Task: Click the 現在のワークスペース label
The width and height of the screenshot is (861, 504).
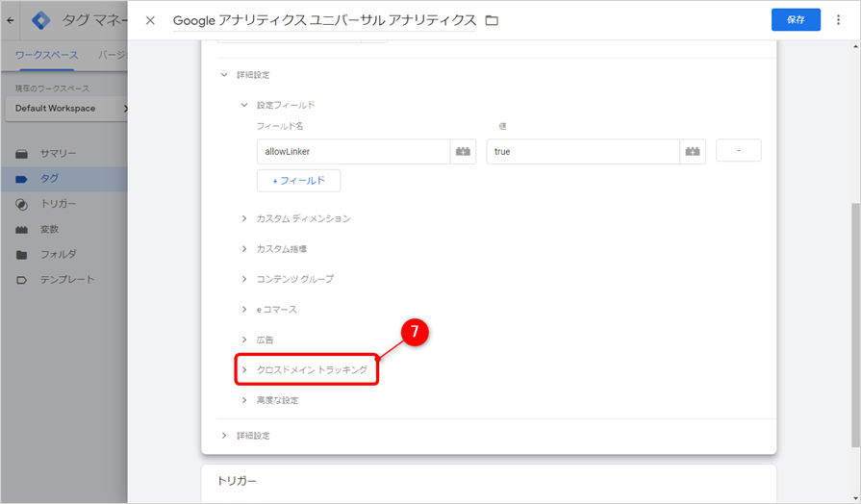Action: click(x=52, y=88)
